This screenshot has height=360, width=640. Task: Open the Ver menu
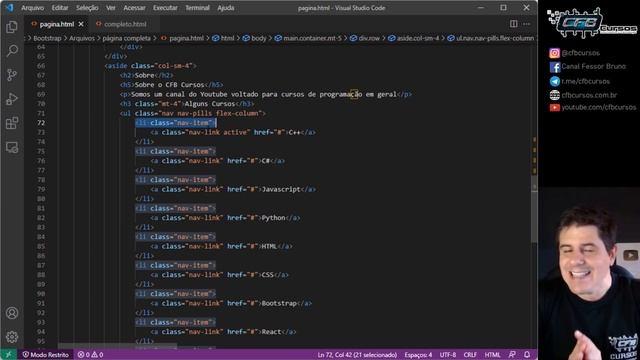tap(111, 8)
